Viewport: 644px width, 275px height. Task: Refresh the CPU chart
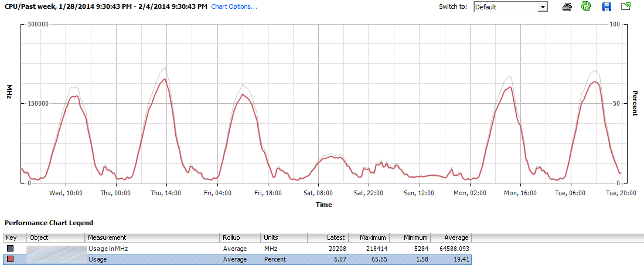pyautogui.click(x=586, y=6)
